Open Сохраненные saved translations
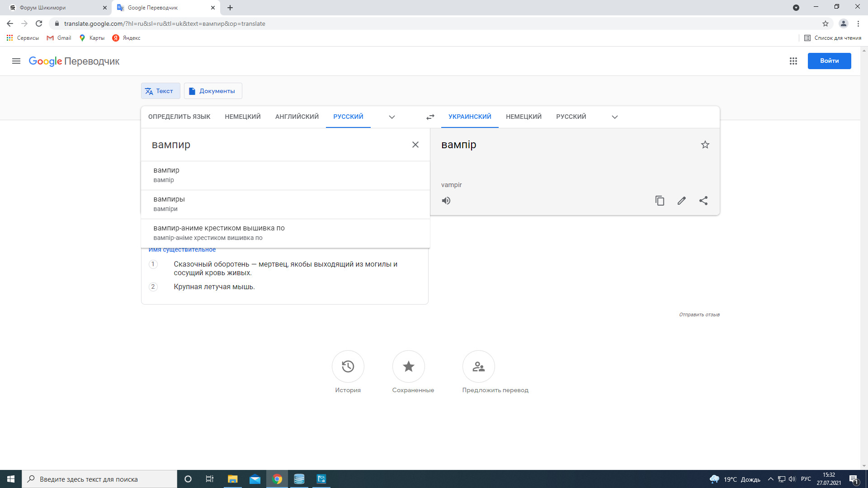 (x=408, y=366)
